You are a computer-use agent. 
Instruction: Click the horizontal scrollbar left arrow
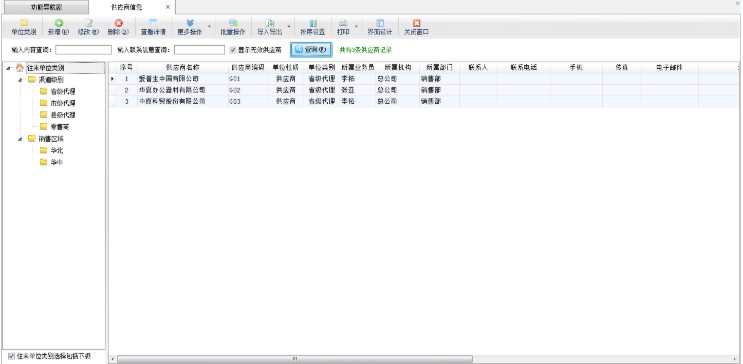(x=112, y=359)
